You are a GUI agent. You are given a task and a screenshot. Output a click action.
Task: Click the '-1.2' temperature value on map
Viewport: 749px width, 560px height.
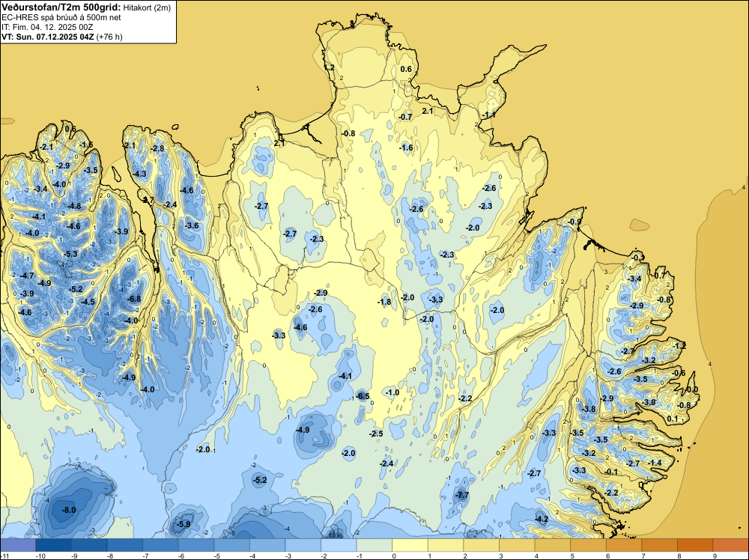point(679,345)
